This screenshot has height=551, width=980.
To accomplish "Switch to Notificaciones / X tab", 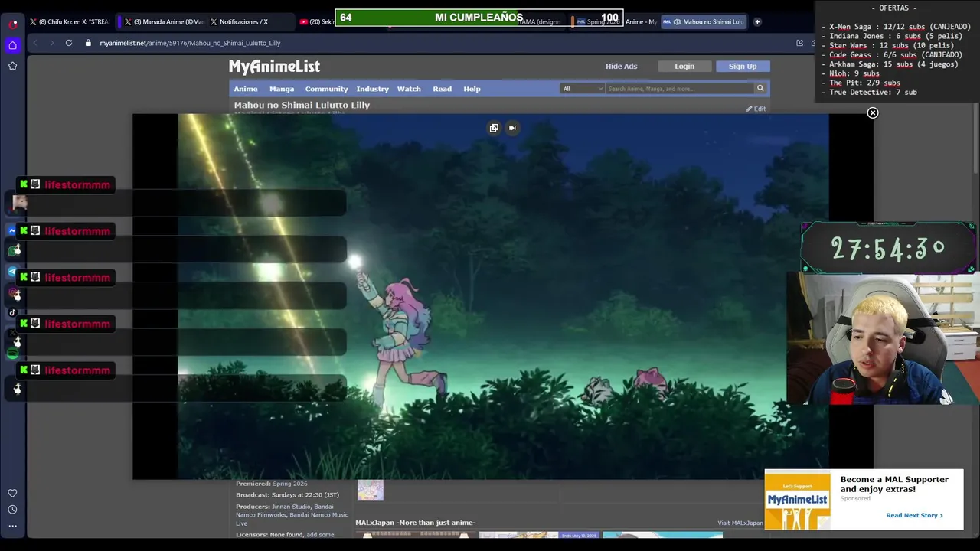I will tap(249, 21).
